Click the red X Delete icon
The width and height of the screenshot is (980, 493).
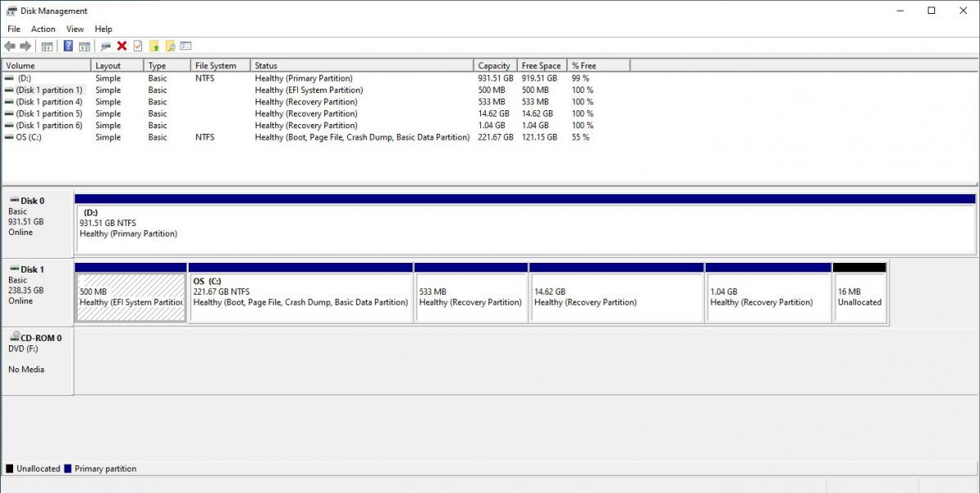122,47
